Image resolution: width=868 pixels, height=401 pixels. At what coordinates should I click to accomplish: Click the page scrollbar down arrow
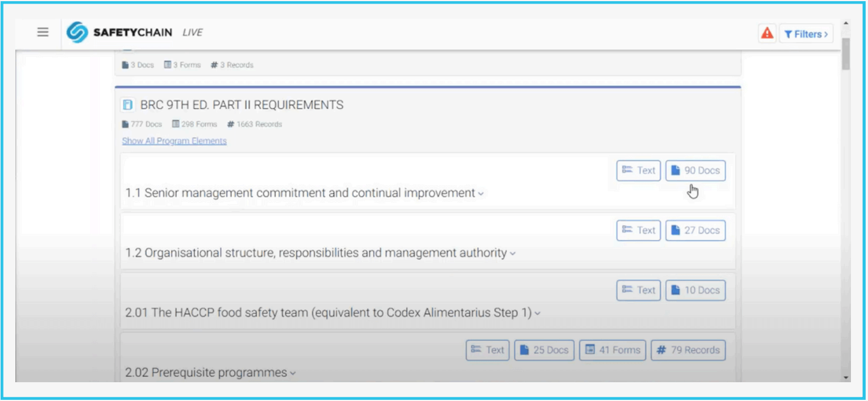pyautogui.click(x=846, y=377)
